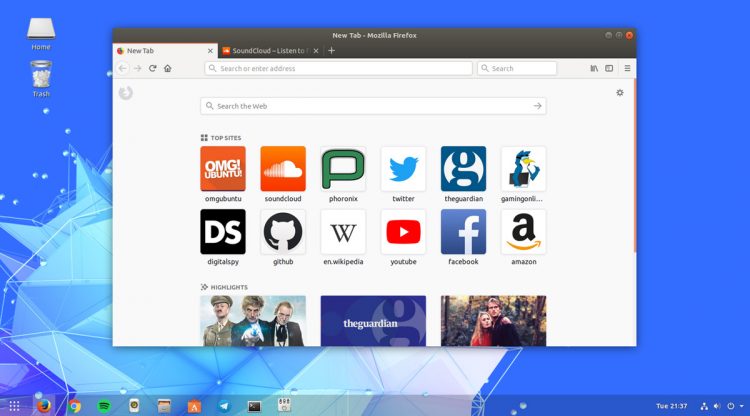Reload the current page
The height and width of the screenshot is (416, 750).
[153, 68]
